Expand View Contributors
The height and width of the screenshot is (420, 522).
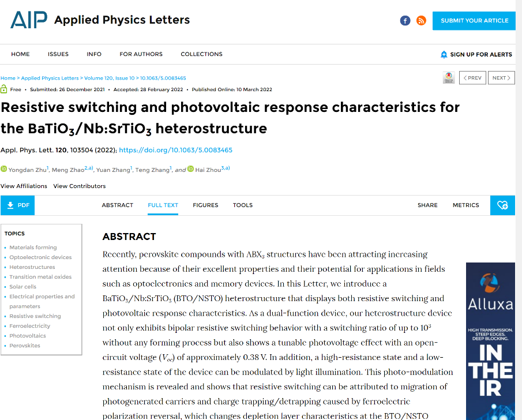point(80,186)
